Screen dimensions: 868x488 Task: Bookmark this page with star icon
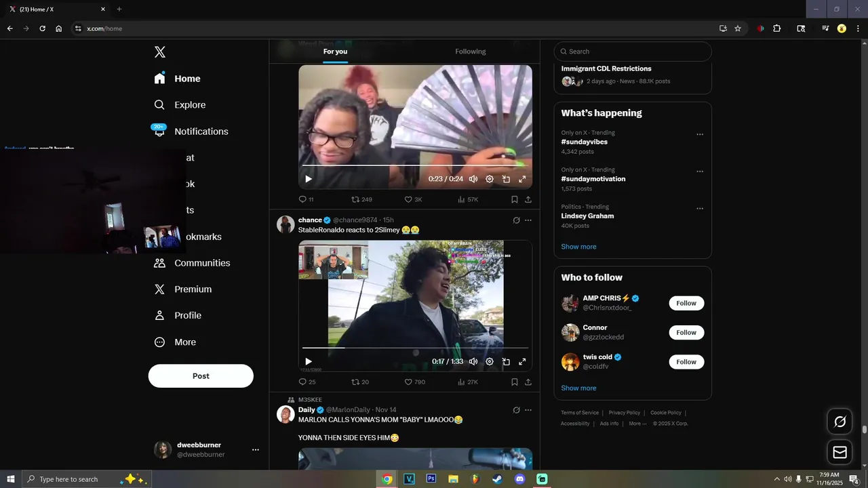click(x=738, y=28)
